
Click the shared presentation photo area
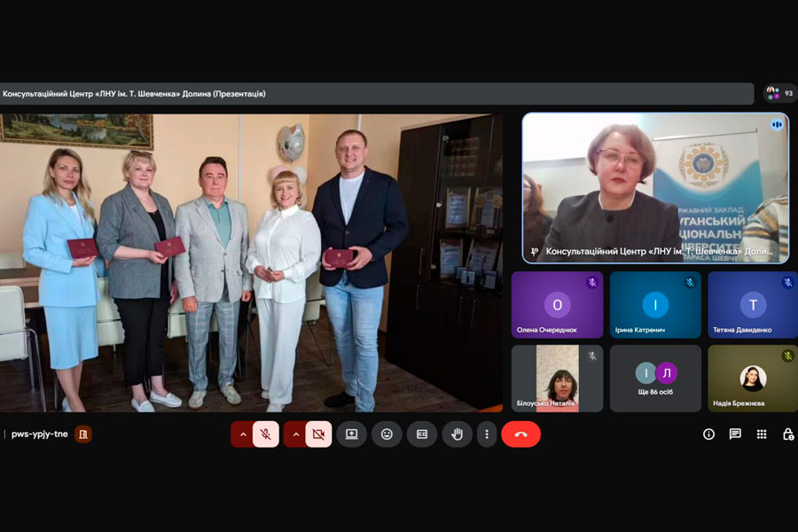(251, 262)
